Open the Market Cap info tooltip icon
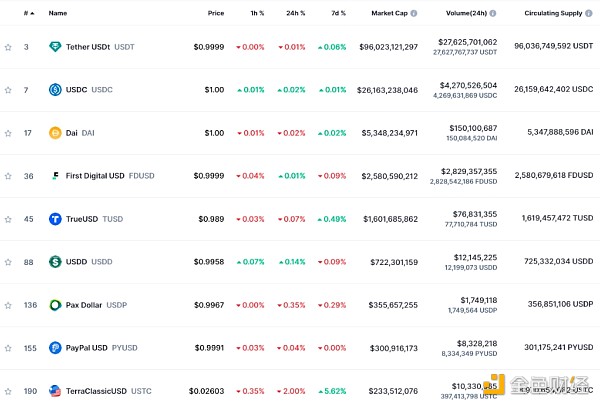Screen dimensions: 600x406 (x=414, y=14)
